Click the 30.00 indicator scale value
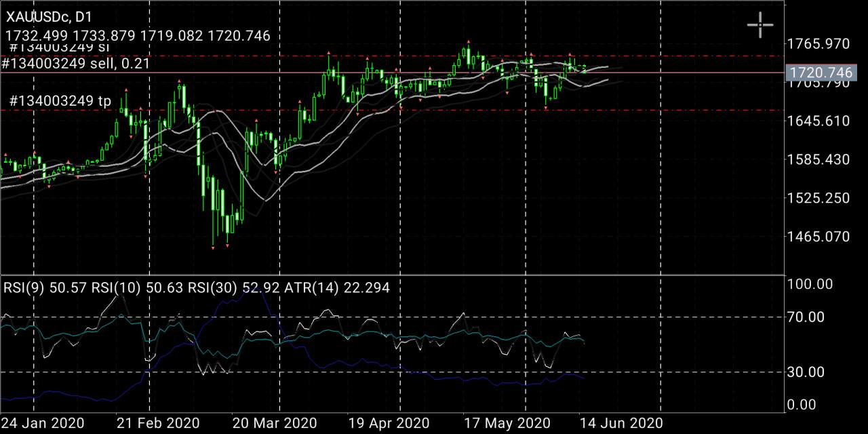 pos(806,372)
